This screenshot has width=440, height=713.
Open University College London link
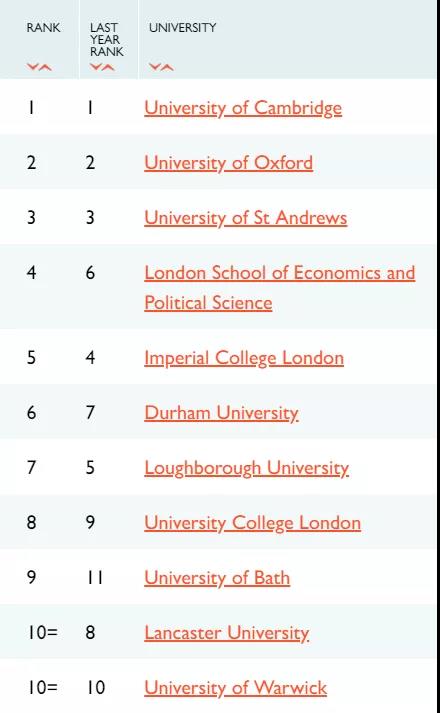(252, 523)
